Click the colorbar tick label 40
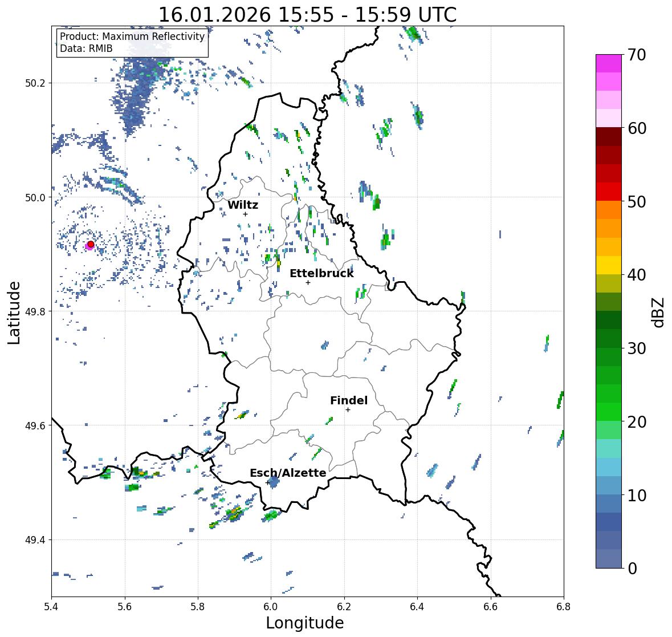 [637, 275]
